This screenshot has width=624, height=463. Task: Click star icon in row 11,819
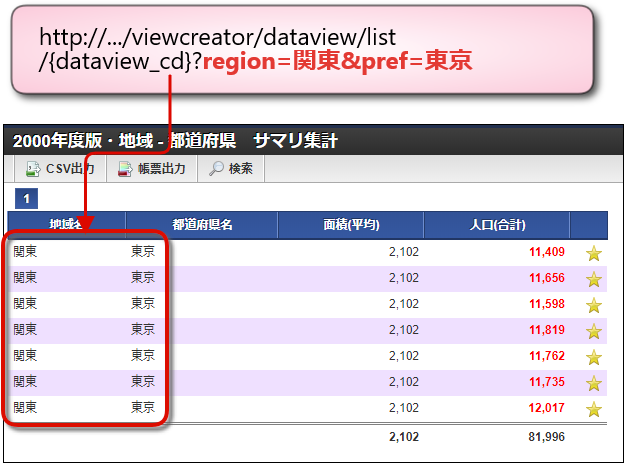click(594, 331)
